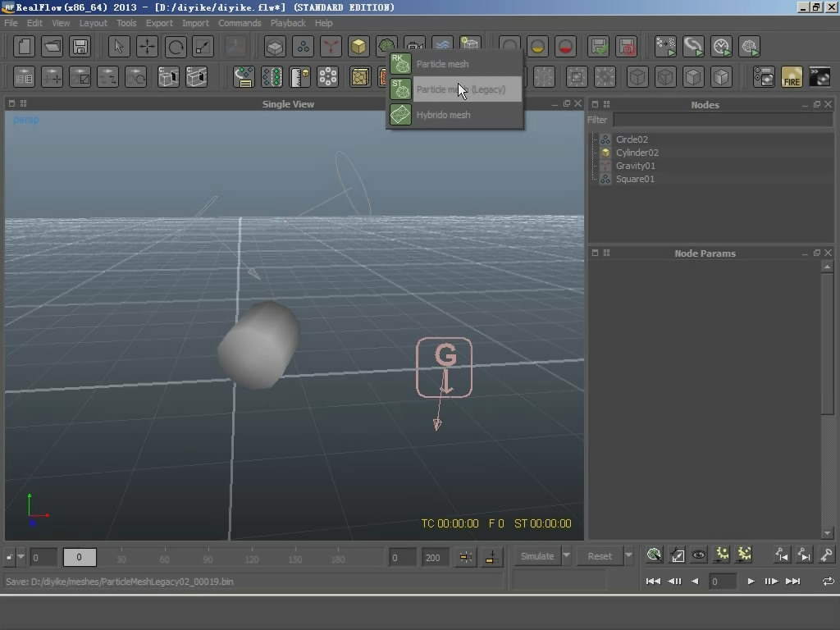The height and width of the screenshot is (630, 840).
Task: Toggle the shaded cube display mode
Action: pyautogui.click(x=721, y=77)
